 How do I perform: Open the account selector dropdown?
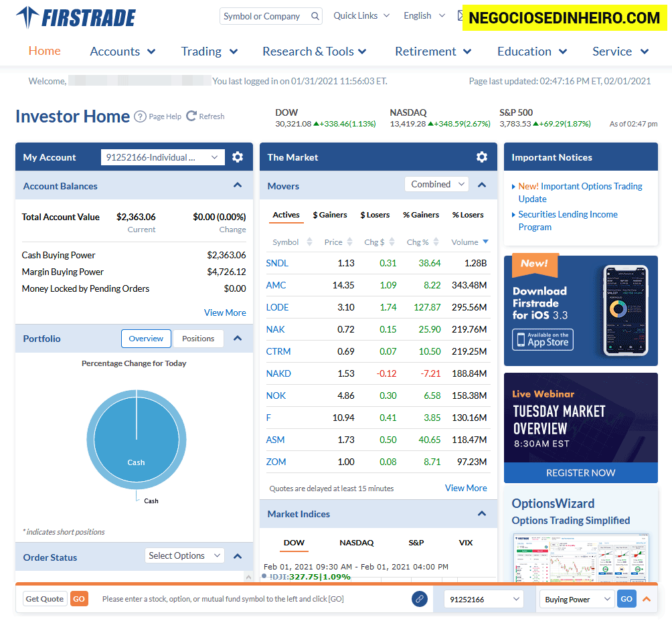(x=163, y=157)
